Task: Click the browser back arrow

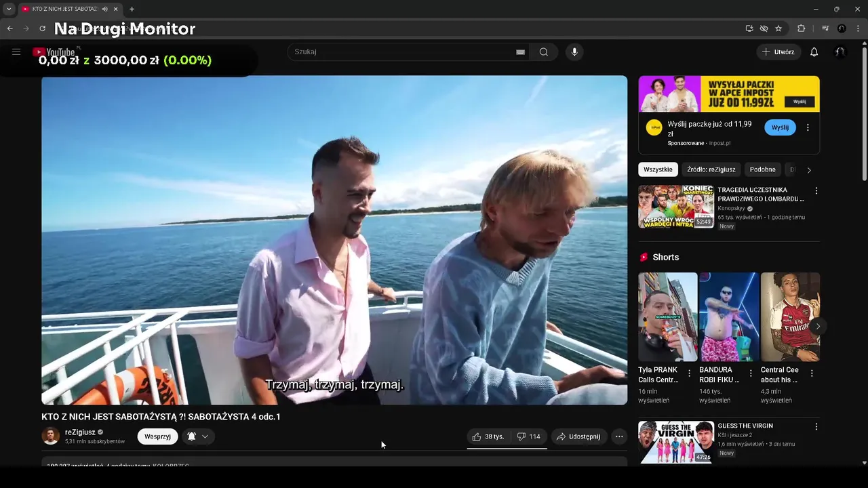Action: [9, 28]
